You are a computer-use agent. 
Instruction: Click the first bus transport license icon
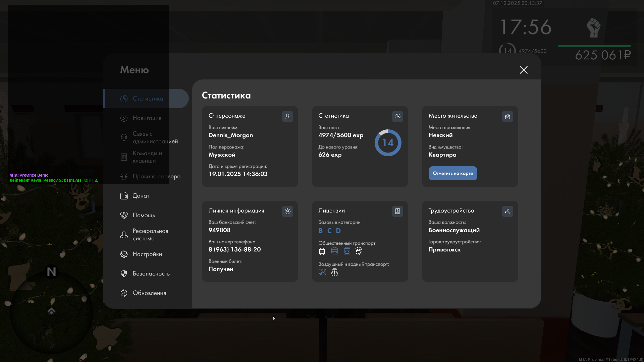coord(322,251)
